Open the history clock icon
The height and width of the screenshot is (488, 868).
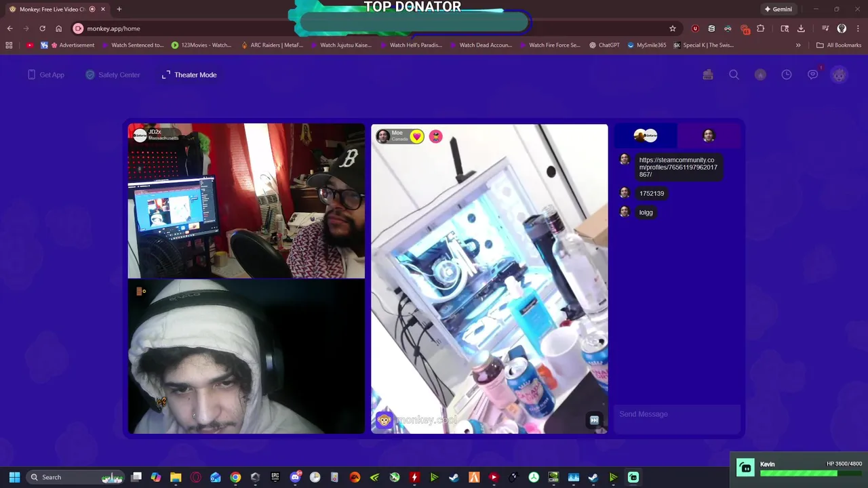point(787,75)
